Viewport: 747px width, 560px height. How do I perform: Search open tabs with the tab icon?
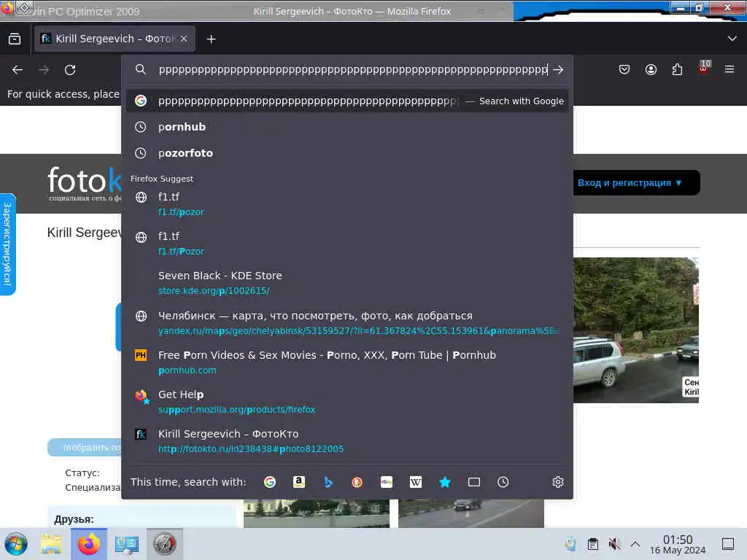474,482
